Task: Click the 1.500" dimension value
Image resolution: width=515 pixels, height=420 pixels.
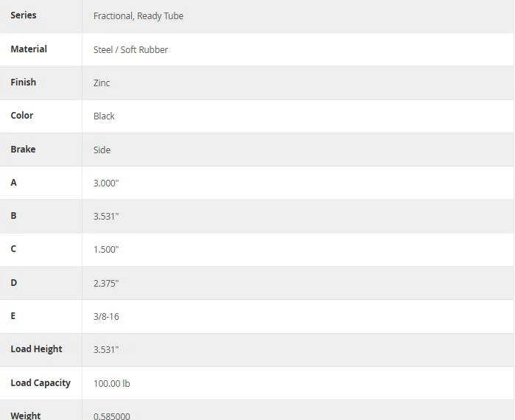Action: point(106,249)
